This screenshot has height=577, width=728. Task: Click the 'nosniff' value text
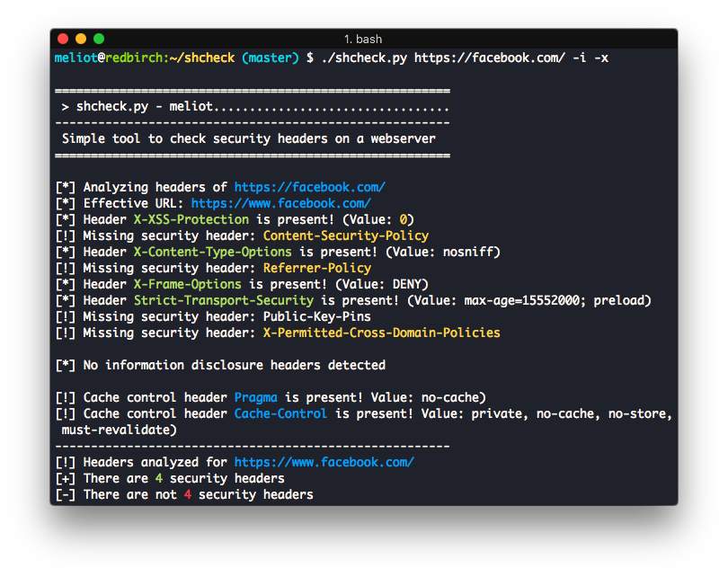pyautogui.click(x=468, y=252)
